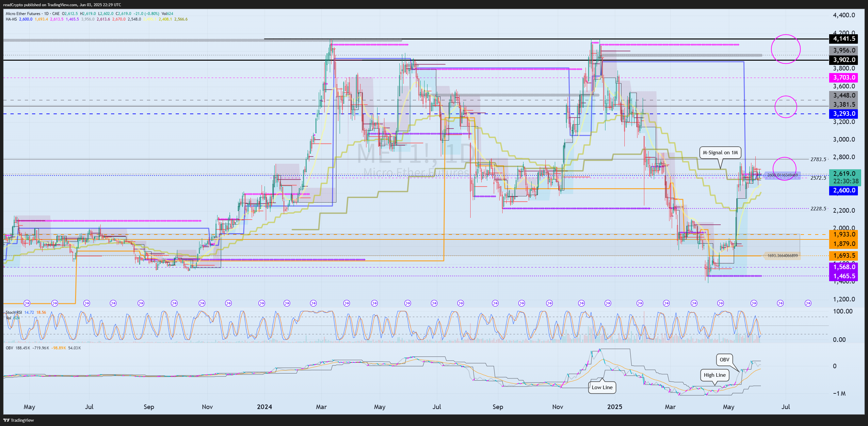Click the 'OBV' callout bubble on chart
Screen dimensions: 868x426
tap(724, 359)
